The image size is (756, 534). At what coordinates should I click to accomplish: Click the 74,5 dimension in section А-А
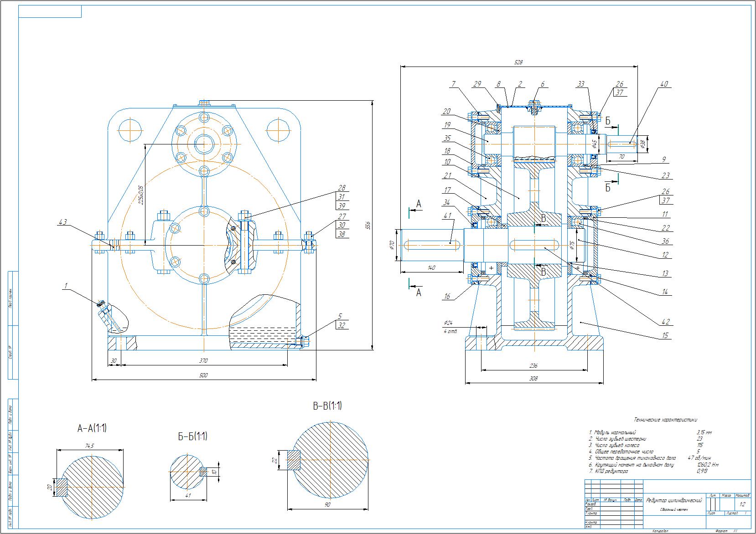tap(89, 446)
